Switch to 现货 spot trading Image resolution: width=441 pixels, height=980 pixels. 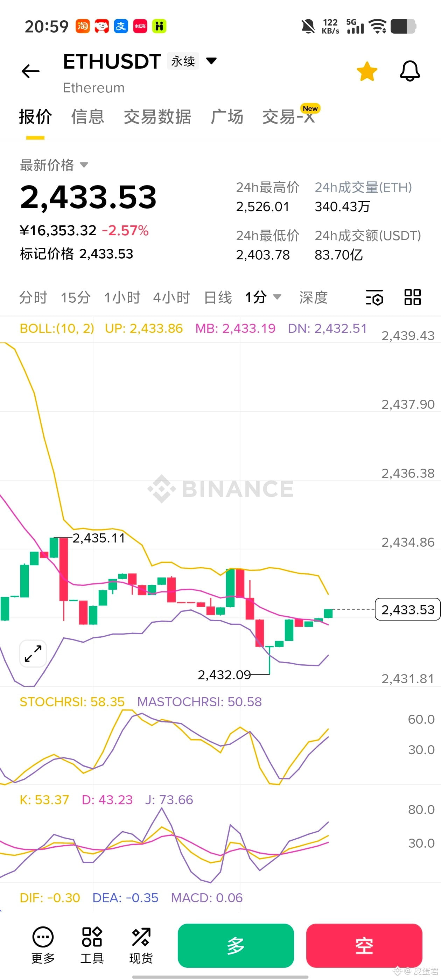pos(141,945)
